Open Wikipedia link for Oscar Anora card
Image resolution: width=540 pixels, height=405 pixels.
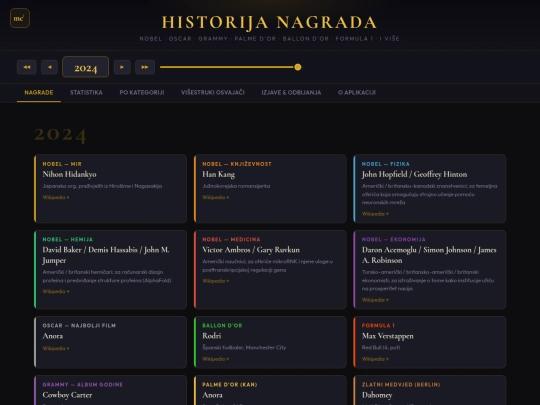pyautogui.click(x=56, y=349)
